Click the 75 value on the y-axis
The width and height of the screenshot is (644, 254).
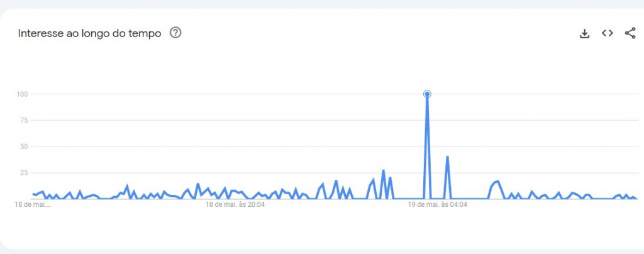[x=23, y=120]
